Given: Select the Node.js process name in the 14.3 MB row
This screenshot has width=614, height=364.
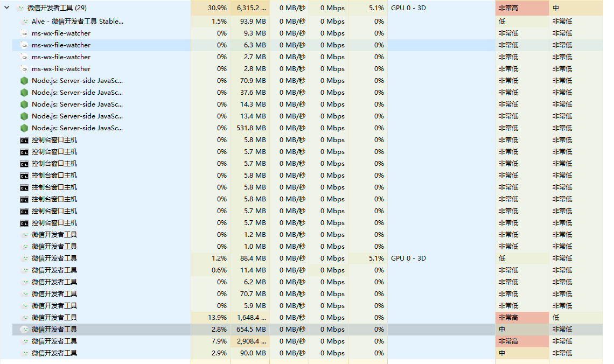Looking at the screenshot, I should (x=77, y=104).
